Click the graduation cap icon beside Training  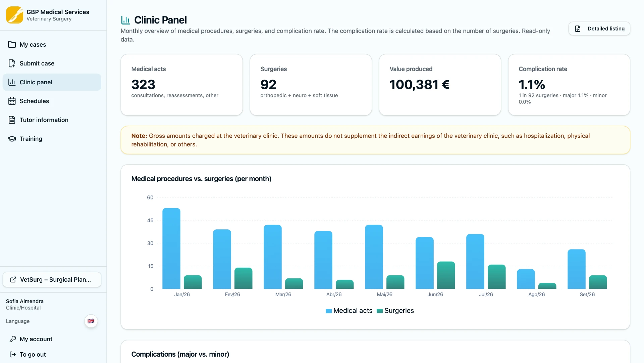tap(12, 139)
